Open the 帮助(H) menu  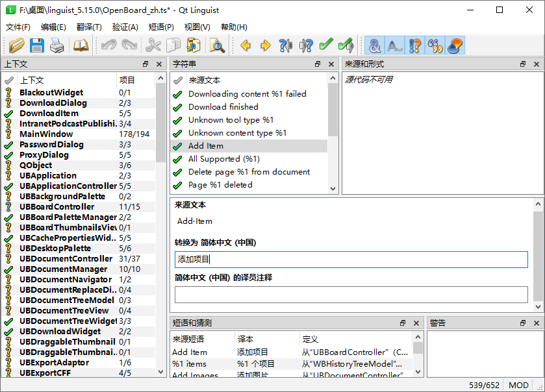[234, 27]
